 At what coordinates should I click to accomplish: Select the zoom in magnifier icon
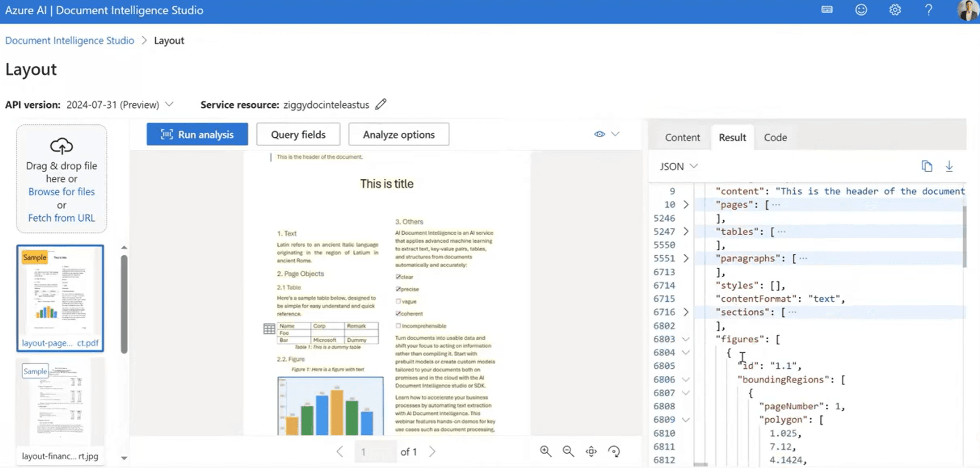point(545,452)
